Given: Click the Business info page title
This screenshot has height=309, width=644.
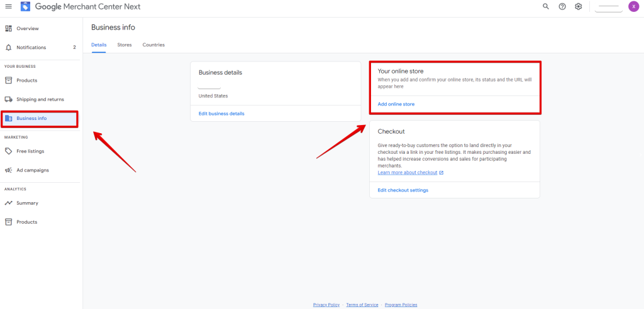Looking at the screenshot, I should [x=113, y=28].
